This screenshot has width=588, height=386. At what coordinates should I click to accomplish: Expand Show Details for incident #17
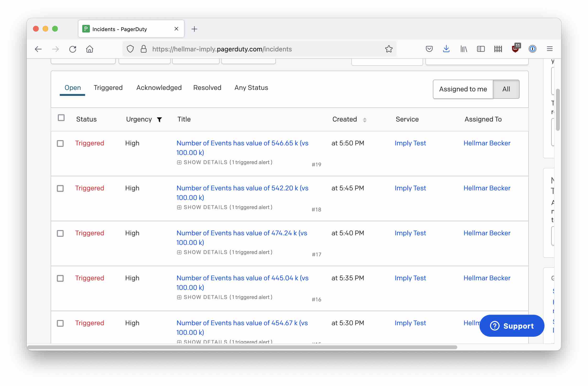point(205,252)
